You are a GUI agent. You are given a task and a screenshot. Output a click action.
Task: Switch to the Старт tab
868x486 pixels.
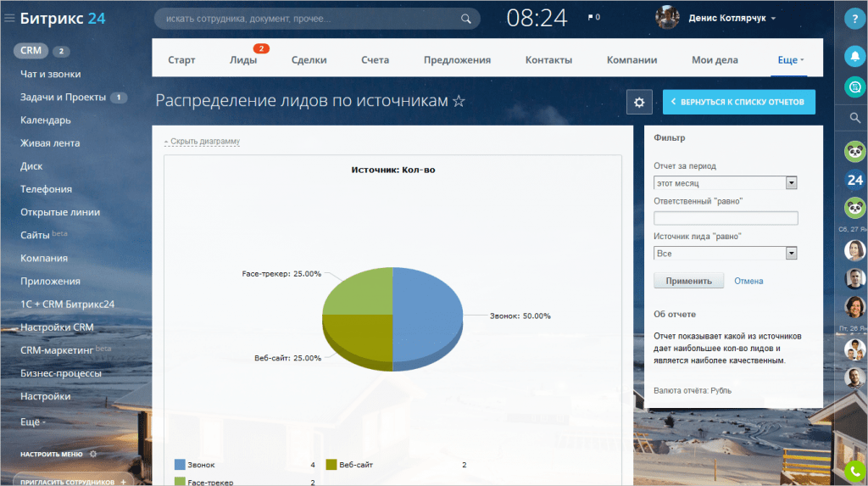pos(181,60)
